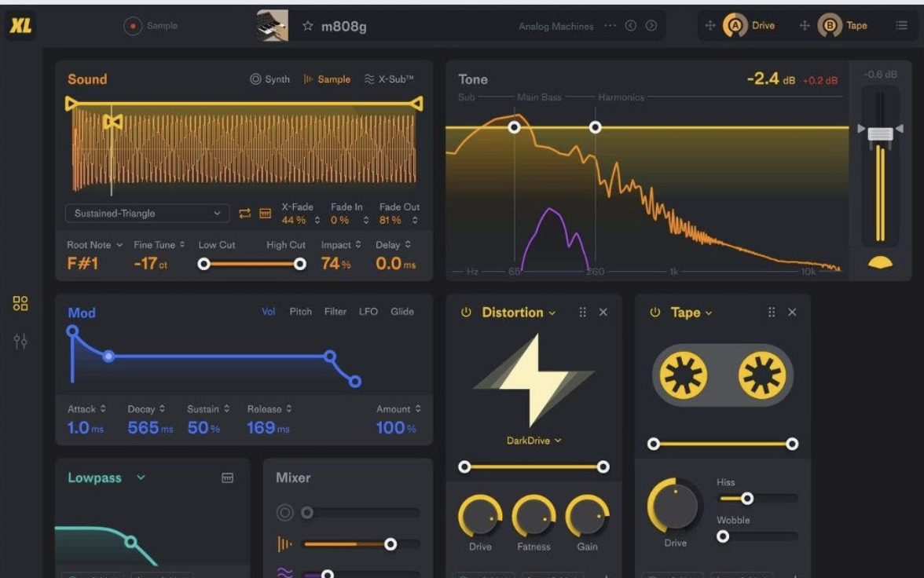
Task: Remove the Distortion module with X
Action: (603, 313)
